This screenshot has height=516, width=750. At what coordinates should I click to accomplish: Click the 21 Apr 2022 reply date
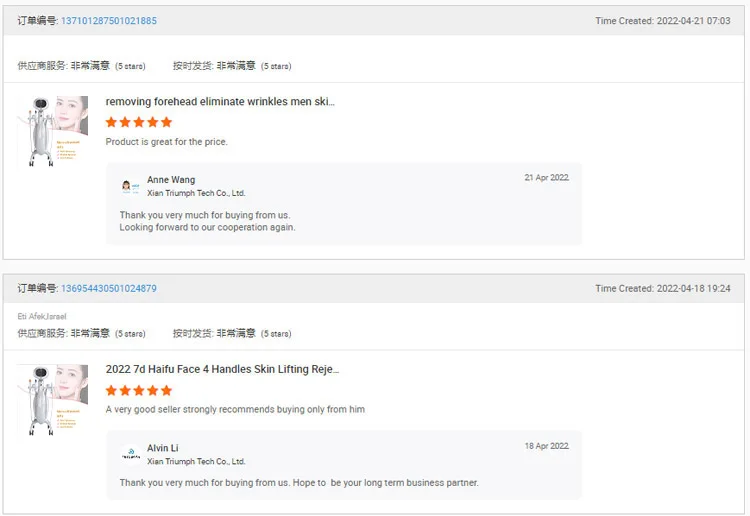(x=546, y=178)
